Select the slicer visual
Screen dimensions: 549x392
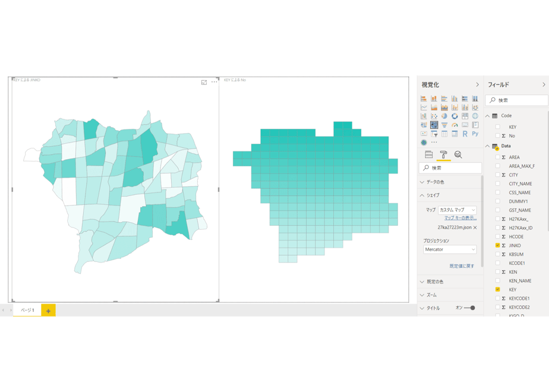pos(434,134)
